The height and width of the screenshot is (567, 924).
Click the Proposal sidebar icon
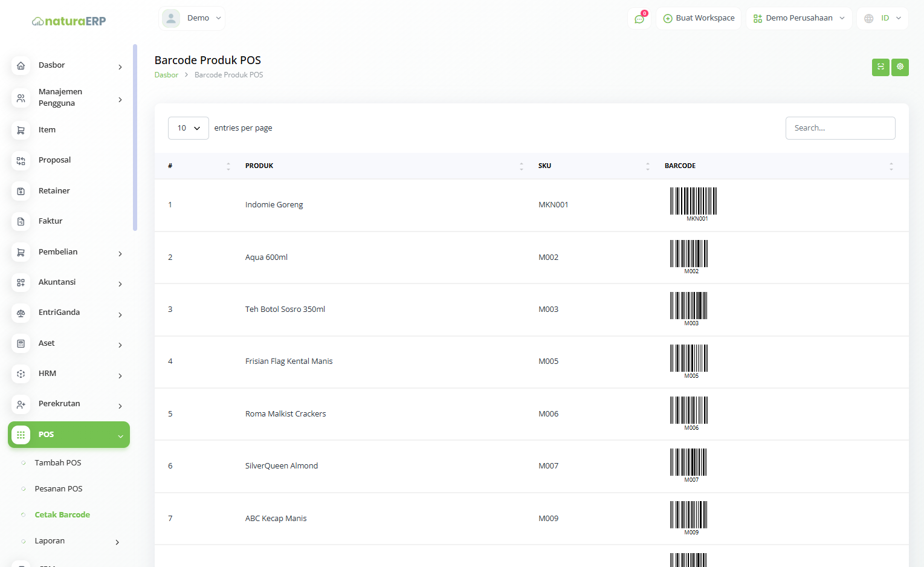pos(21,161)
